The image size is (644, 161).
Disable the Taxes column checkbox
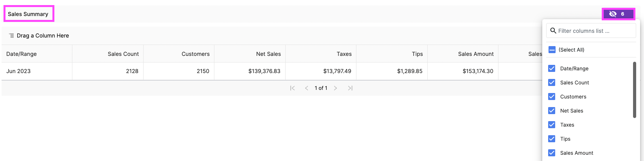[552, 125]
